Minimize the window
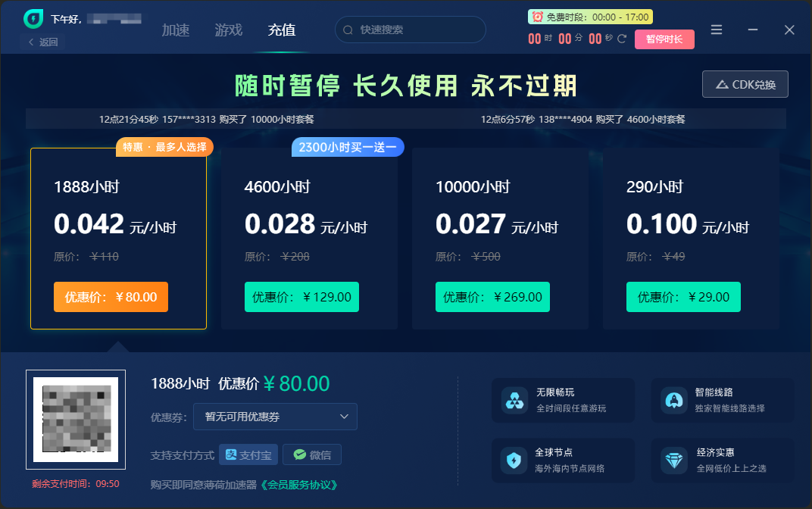812x509 pixels. coord(752,30)
